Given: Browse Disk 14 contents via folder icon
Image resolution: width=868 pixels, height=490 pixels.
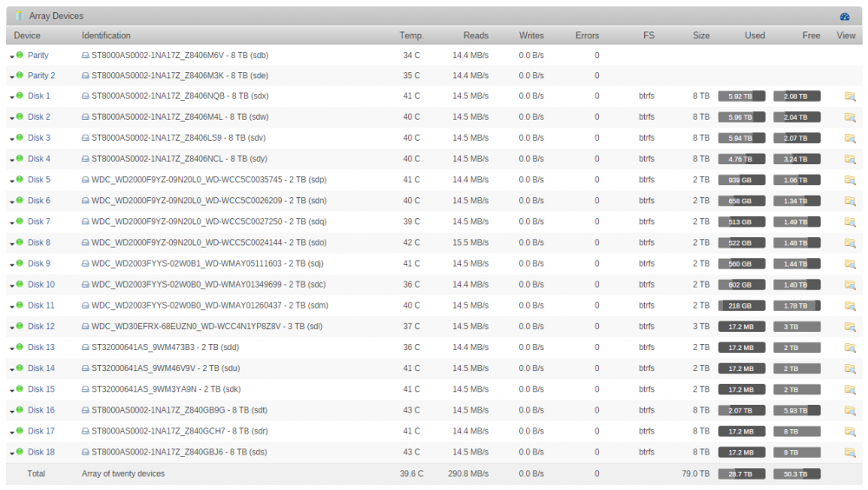Looking at the screenshot, I should [x=850, y=368].
